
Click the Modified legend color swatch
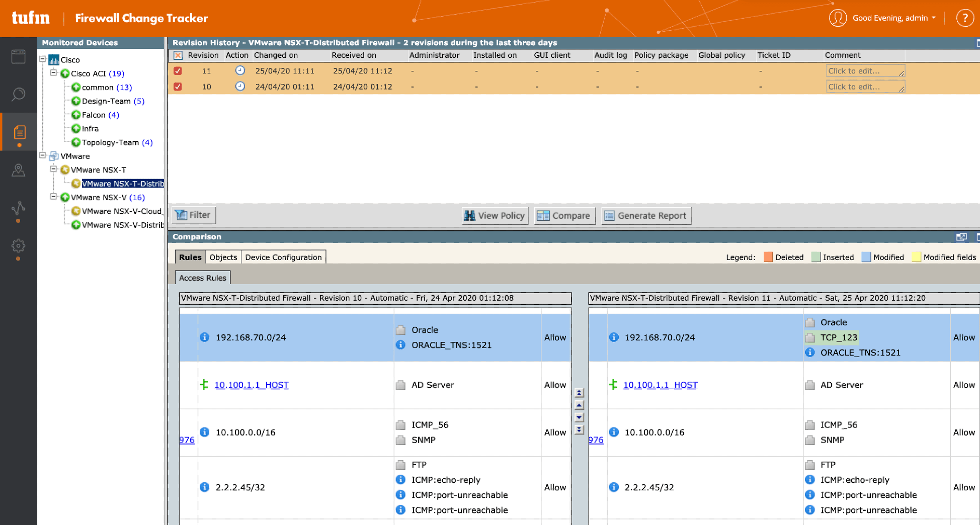866,257
